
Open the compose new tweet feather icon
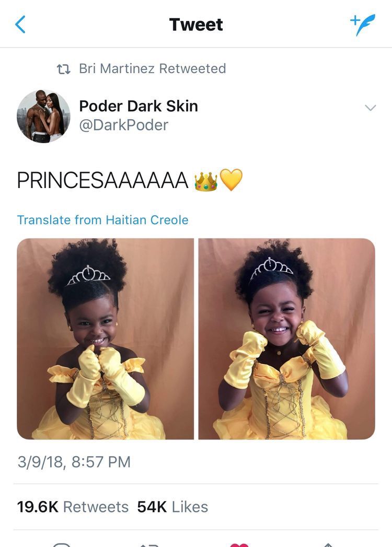click(363, 25)
